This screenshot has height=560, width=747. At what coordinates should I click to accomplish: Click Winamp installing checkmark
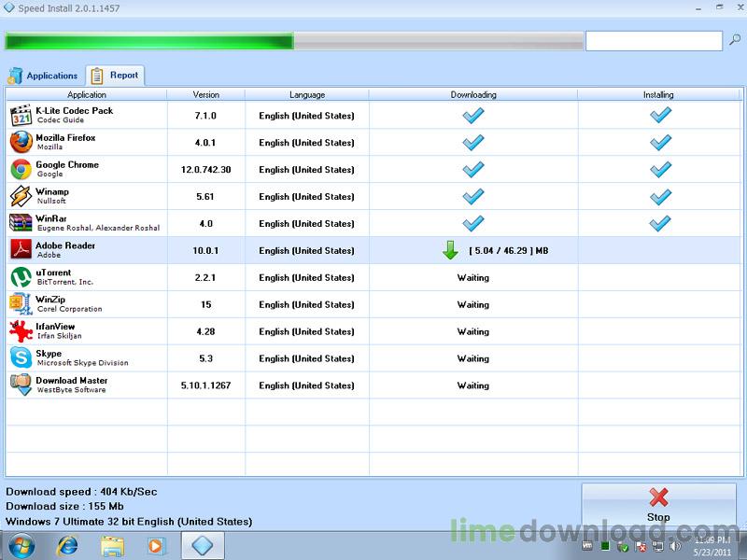point(660,196)
